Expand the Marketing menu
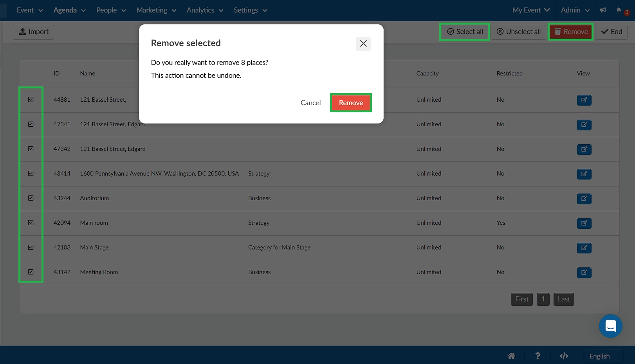The image size is (635, 364). point(156,10)
